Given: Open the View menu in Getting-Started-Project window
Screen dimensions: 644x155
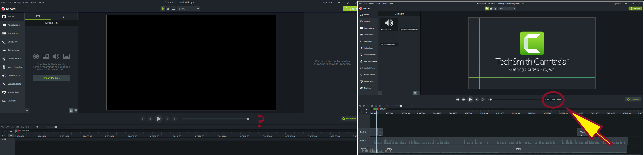Looking at the screenshot, I should [x=378, y=4].
